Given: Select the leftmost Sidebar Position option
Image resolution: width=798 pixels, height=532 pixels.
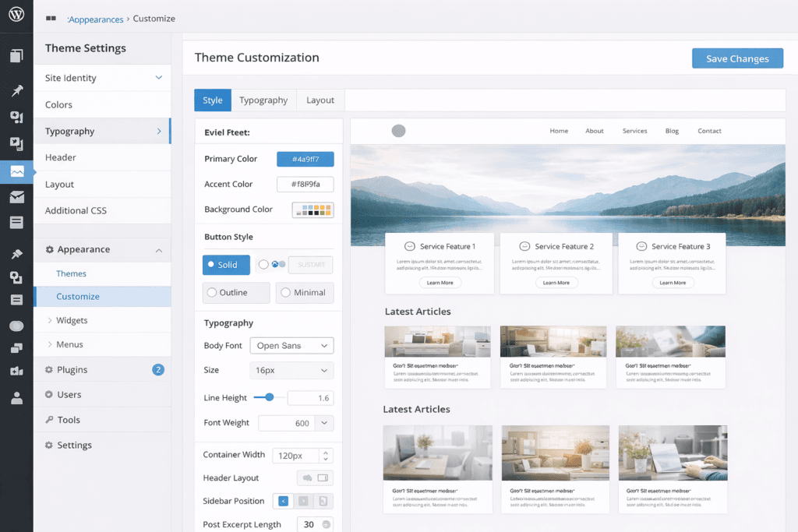Looking at the screenshot, I should point(283,501).
